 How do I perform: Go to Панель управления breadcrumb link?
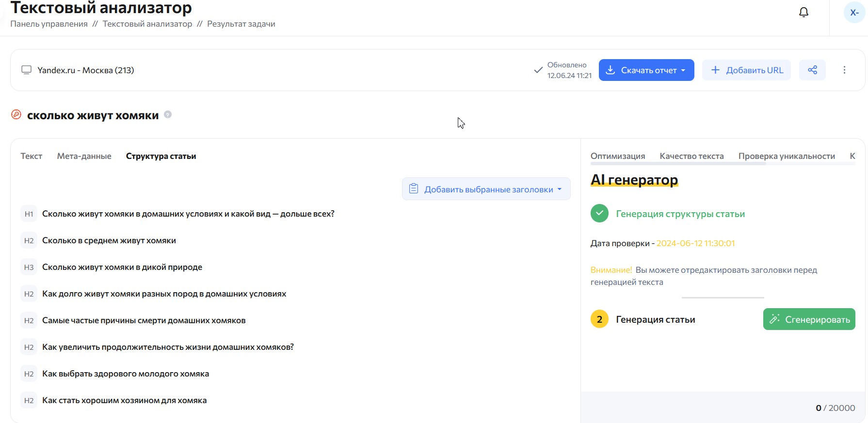tap(49, 24)
